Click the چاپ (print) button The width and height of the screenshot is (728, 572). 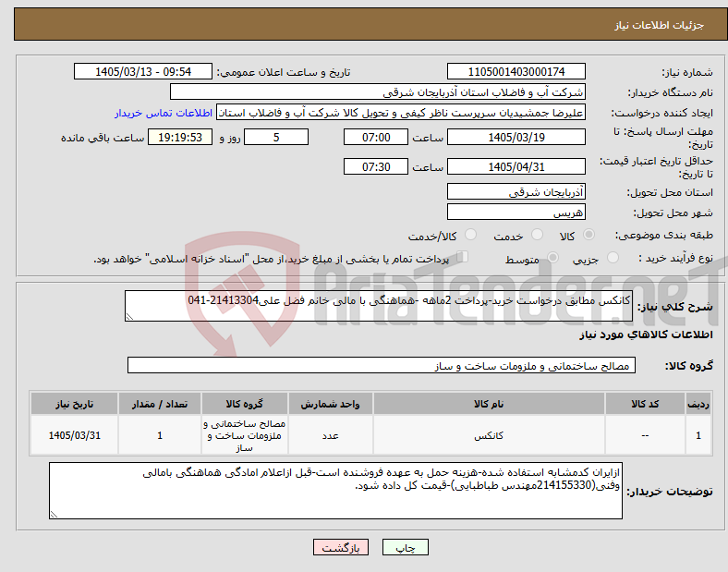[x=405, y=547]
